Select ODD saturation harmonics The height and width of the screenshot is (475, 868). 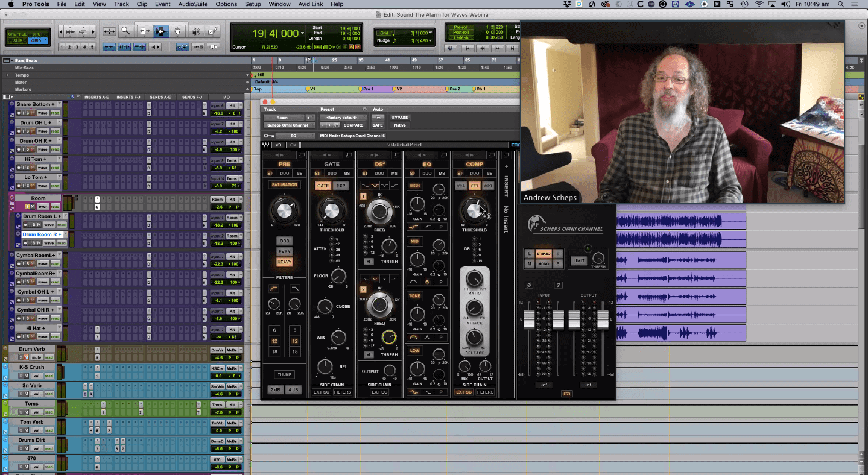click(x=285, y=241)
